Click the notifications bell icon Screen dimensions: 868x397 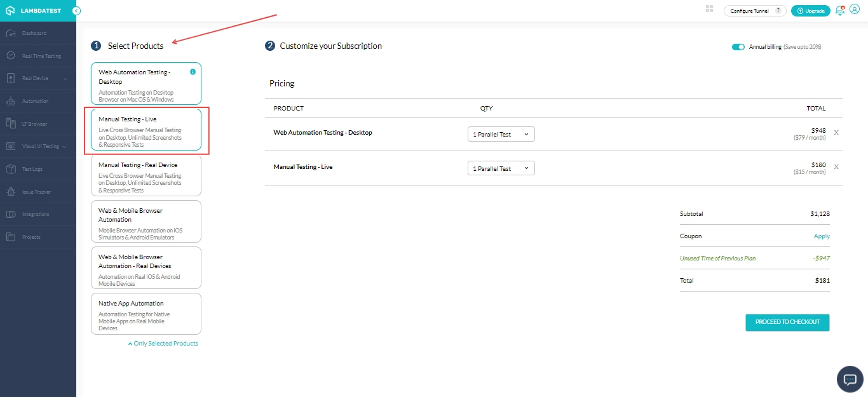pyautogui.click(x=840, y=10)
